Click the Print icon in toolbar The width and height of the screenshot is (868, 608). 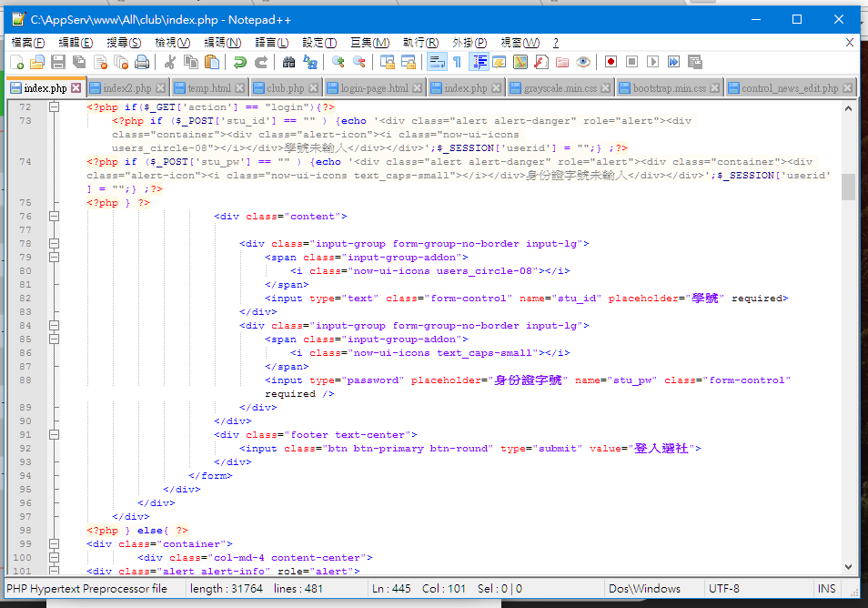[x=142, y=62]
